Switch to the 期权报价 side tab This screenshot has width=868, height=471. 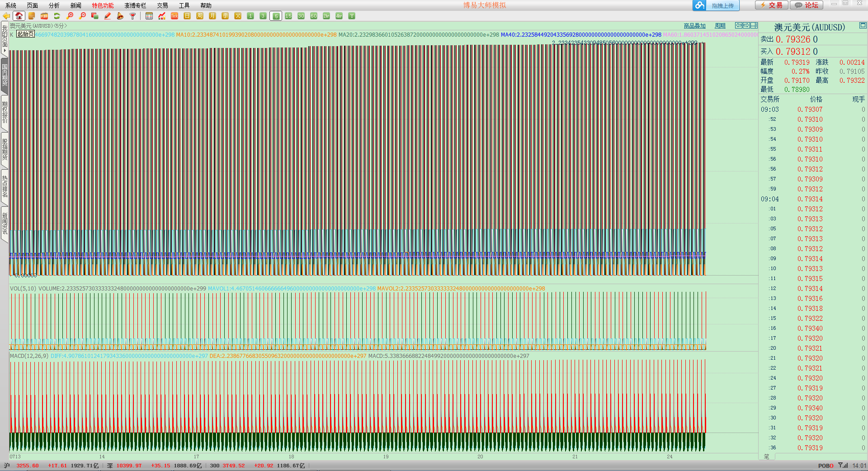pyautogui.click(x=5, y=113)
